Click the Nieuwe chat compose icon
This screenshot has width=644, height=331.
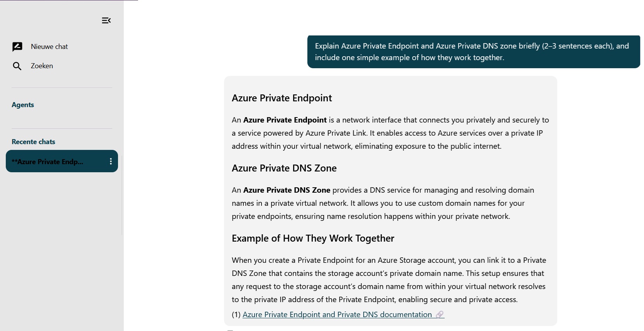coord(17,47)
